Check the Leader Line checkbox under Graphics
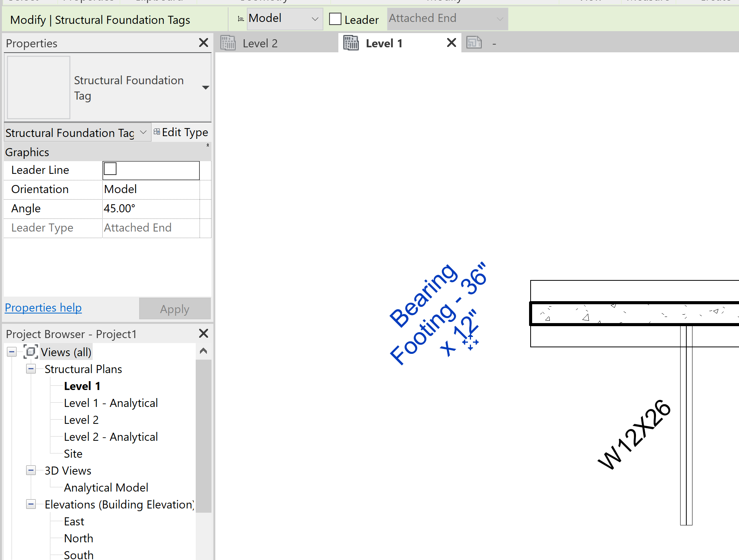 pos(110,169)
